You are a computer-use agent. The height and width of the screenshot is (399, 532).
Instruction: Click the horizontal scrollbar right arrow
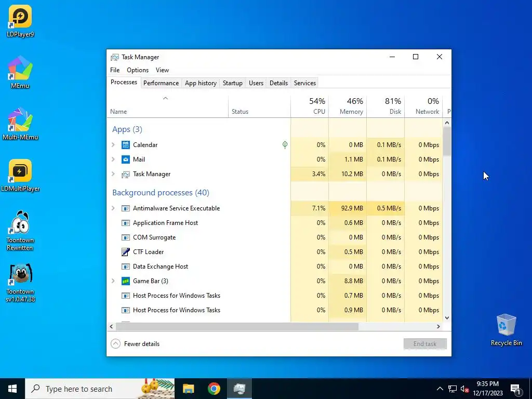[x=438, y=326]
